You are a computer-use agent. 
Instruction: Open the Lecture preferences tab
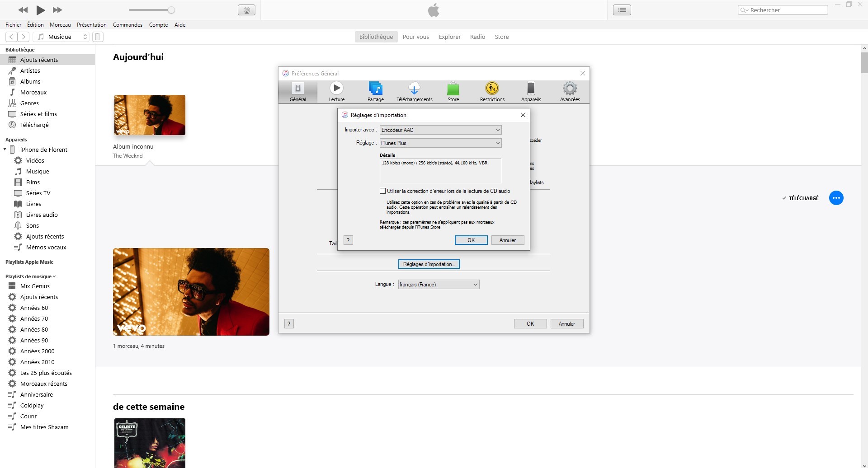click(336, 92)
